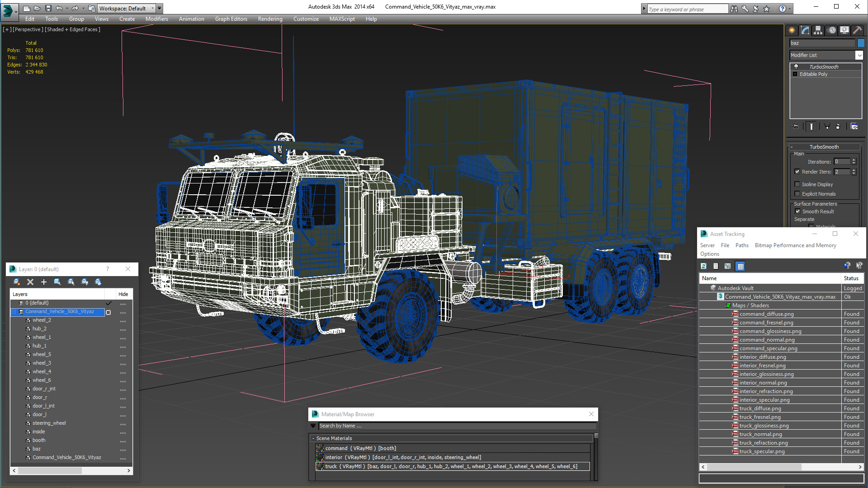Viewport: 868px width, 488px height.
Task: Open the Help icon dropdown arrow
Action: click(790, 9)
